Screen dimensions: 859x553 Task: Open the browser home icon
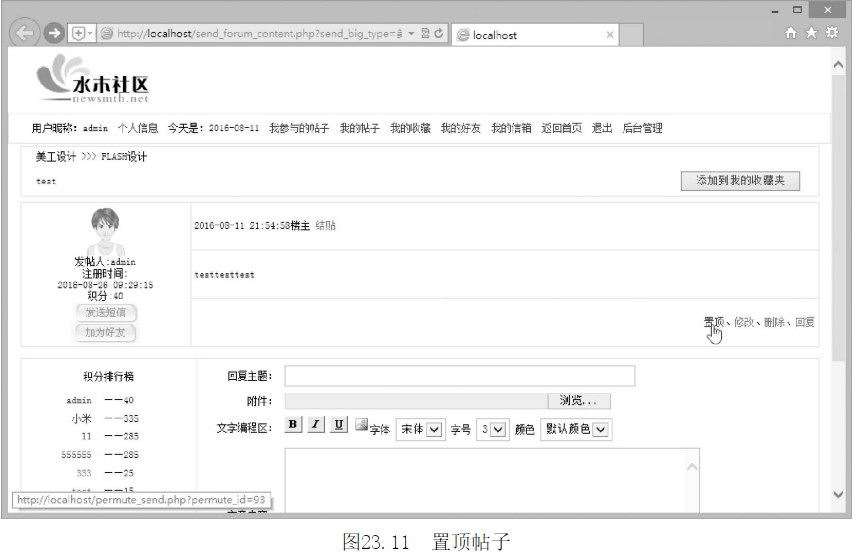tap(792, 33)
